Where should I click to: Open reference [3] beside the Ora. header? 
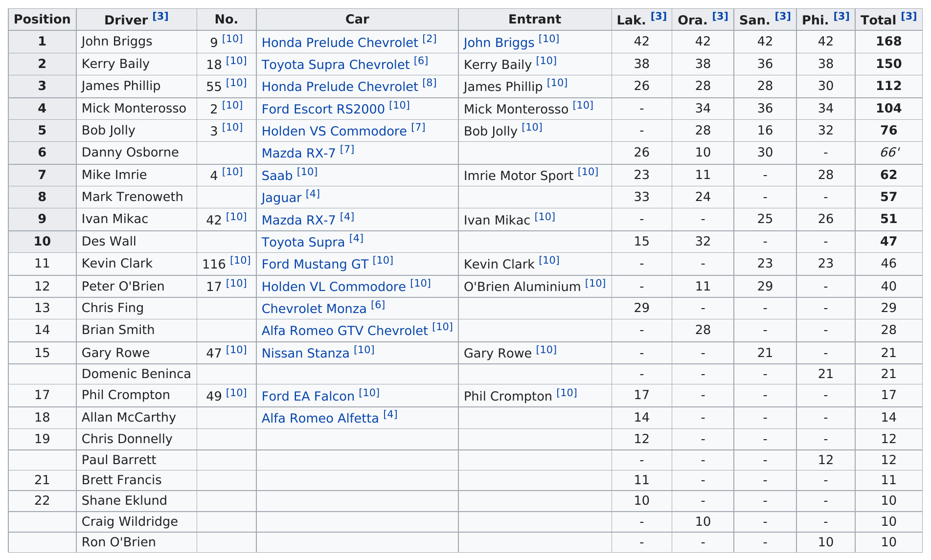720,16
